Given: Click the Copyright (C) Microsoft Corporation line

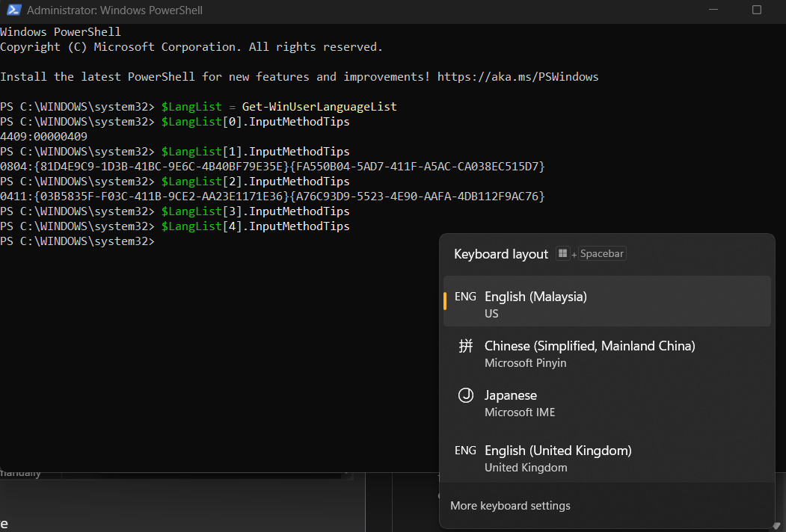Looking at the screenshot, I should [191, 47].
